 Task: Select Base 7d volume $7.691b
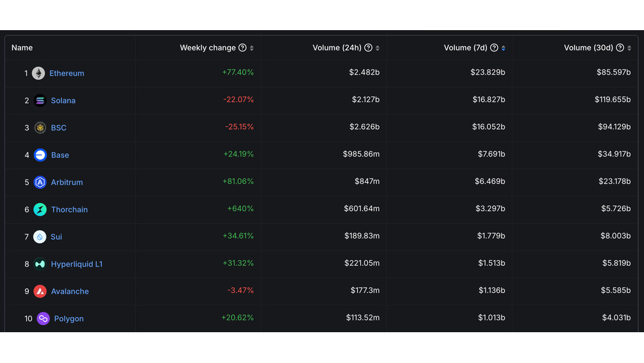click(x=492, y=154)
